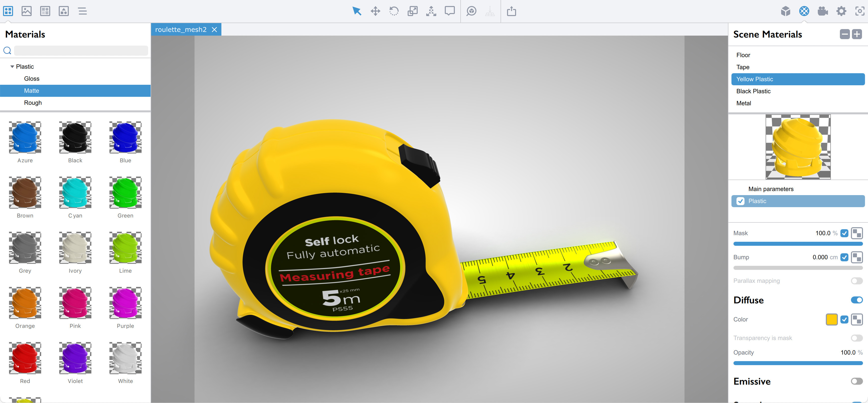Select the Gloss plastic subcategory
The height and width of the screenshot is (403, 868).
pyautogui.click(x=32, y=78)
